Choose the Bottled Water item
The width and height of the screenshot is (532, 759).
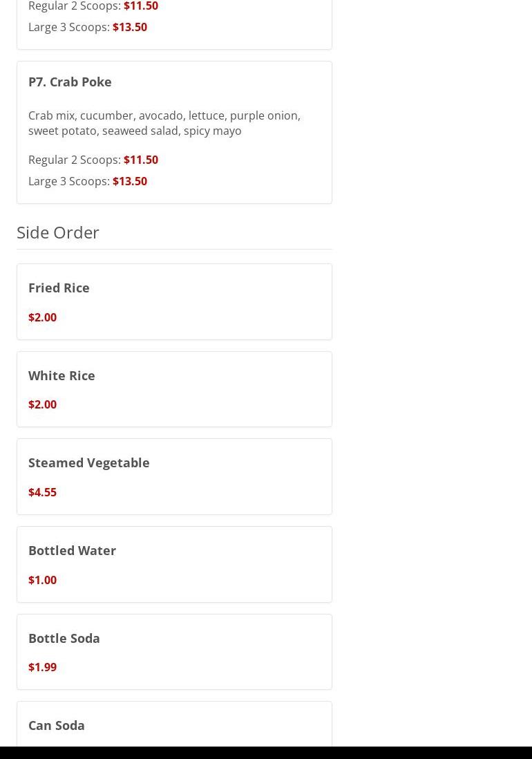(x=72, y=550)
